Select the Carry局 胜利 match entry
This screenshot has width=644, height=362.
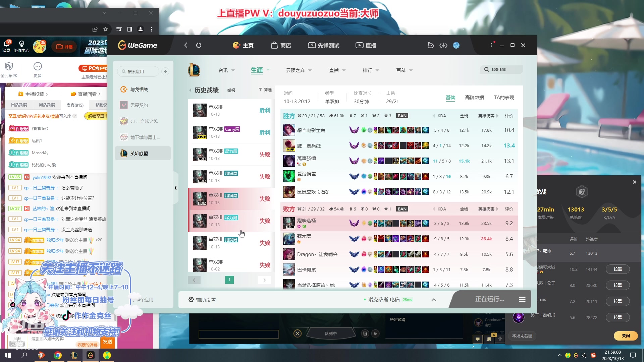[231, 132]
